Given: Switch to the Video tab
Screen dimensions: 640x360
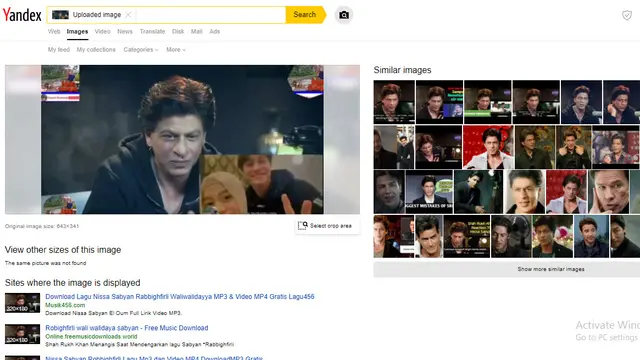Looking at the screenshot, I should pos(102,31).
